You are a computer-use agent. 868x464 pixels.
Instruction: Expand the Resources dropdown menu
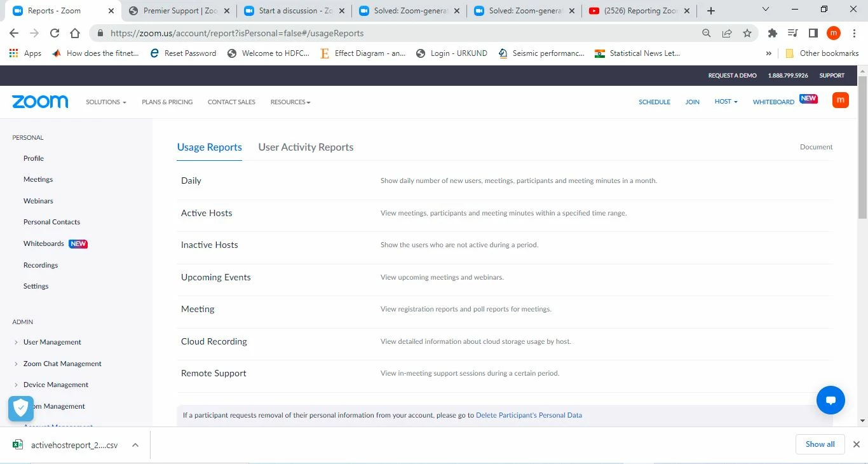[x=290, y=102]
